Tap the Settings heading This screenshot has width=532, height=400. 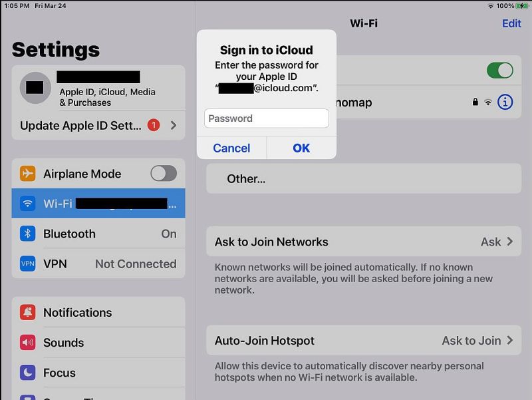56,49
